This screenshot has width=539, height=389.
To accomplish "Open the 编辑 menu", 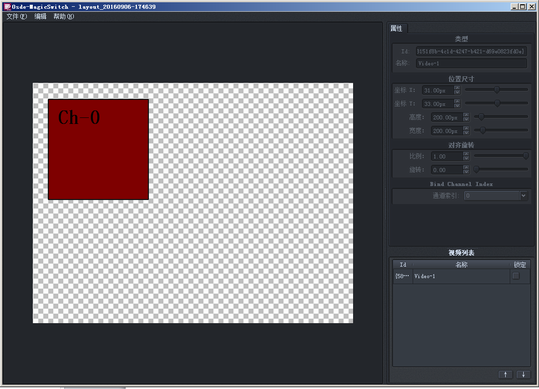I will click(40, 16).
